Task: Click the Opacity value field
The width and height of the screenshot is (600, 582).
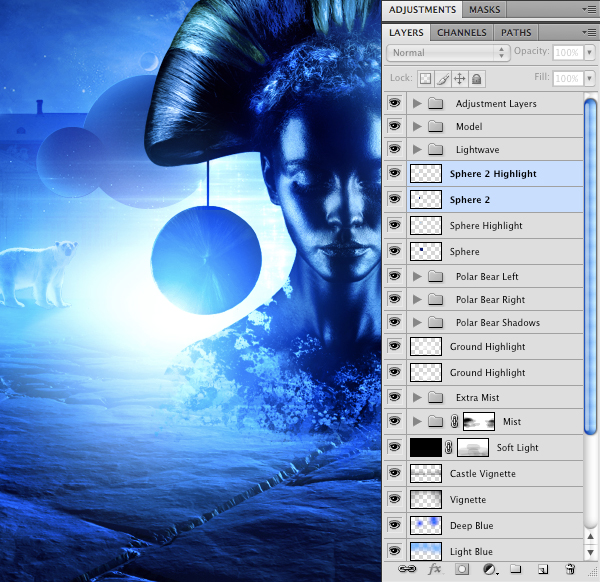Action: pyautogui.click(x=567, y=53)
